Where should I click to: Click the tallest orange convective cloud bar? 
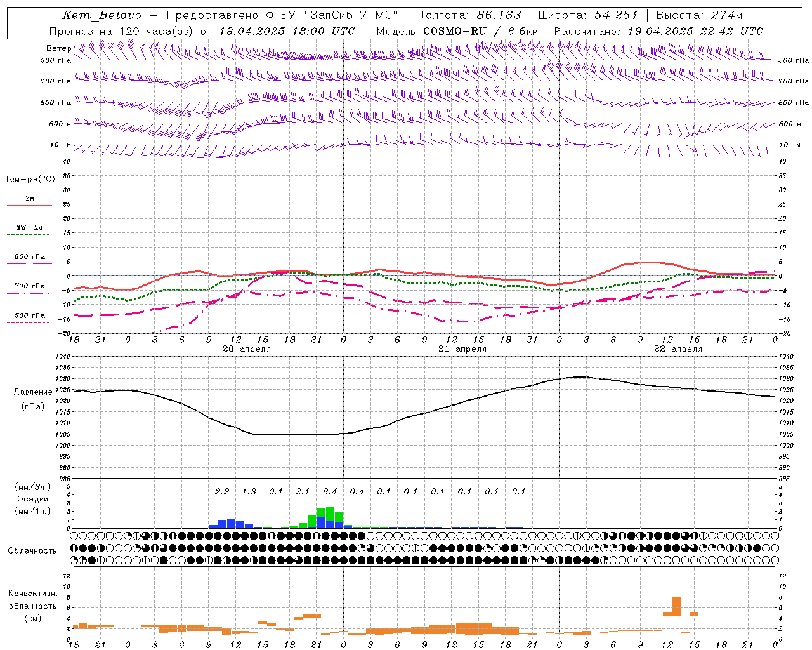676,607
